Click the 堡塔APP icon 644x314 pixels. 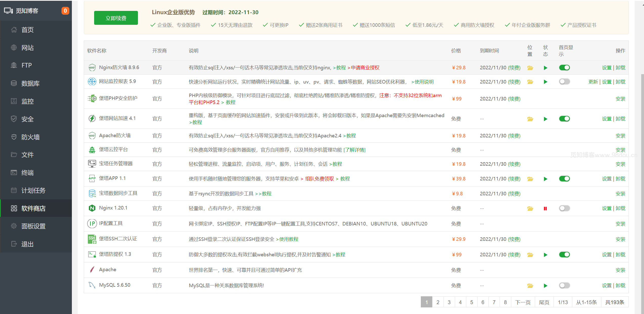[92, 178]
